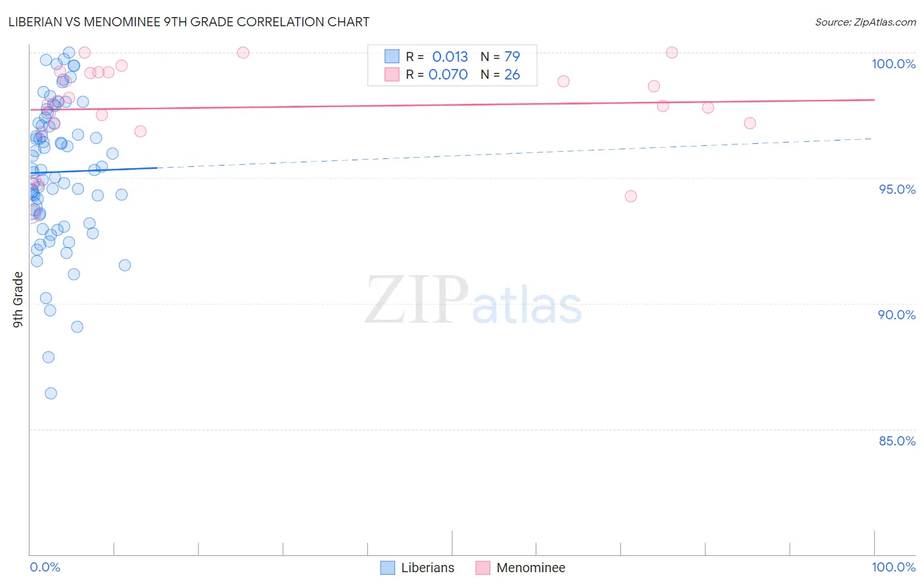Click the blue Liberians legend swatch

(x=388, y=568)
